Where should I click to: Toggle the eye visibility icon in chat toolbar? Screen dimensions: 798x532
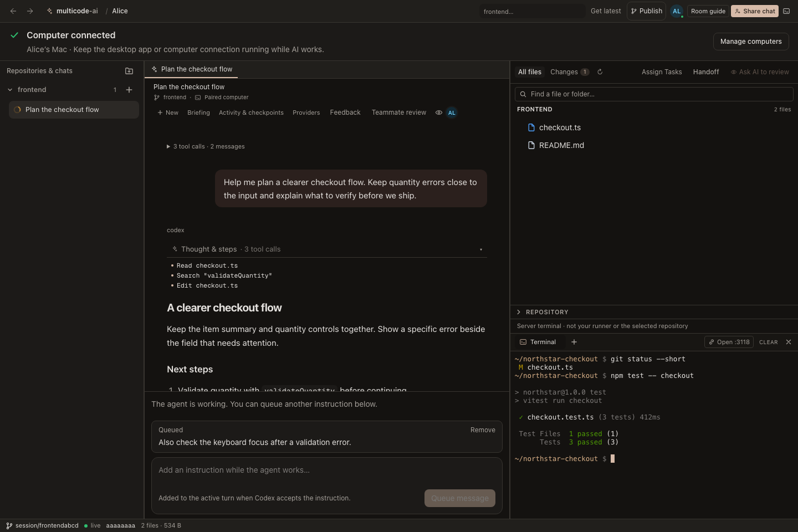(x=438, y=112)
